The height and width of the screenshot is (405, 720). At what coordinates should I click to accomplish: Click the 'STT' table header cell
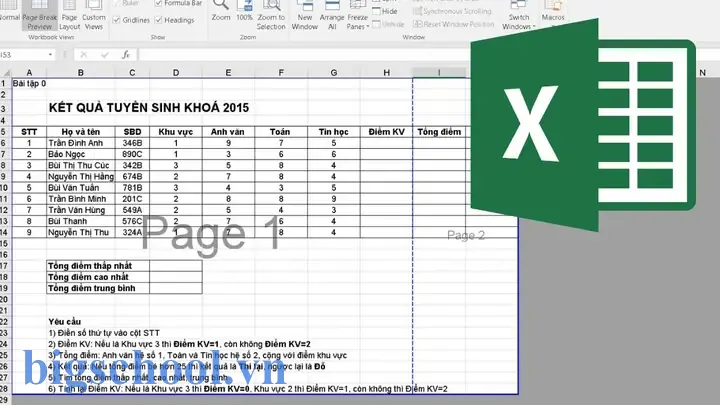29,132
